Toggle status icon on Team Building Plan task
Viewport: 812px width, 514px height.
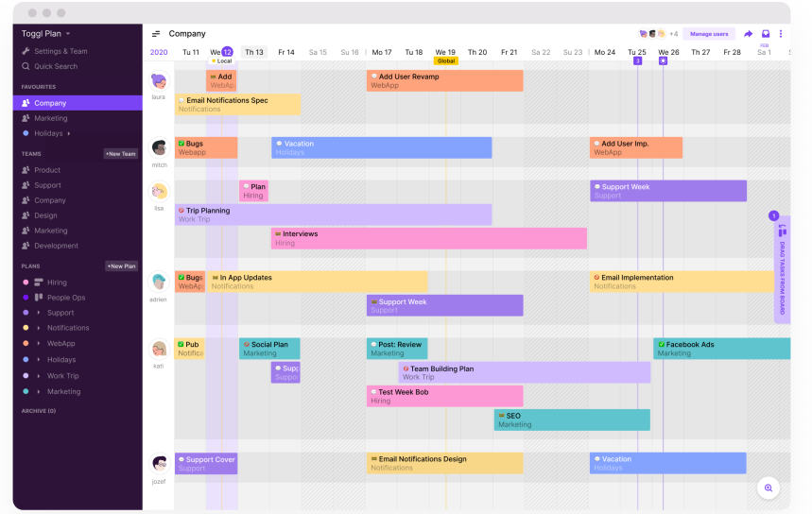(x=406, y=368)
